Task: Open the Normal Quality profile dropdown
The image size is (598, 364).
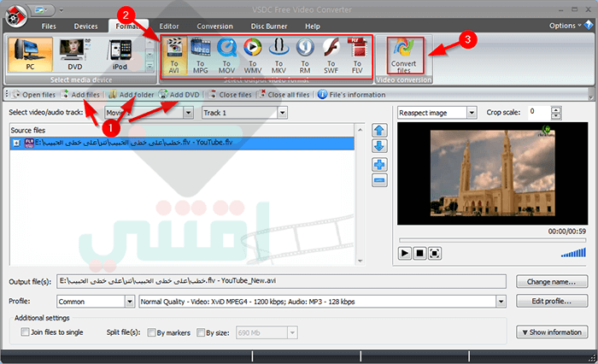Action: (x=501, y=302)
